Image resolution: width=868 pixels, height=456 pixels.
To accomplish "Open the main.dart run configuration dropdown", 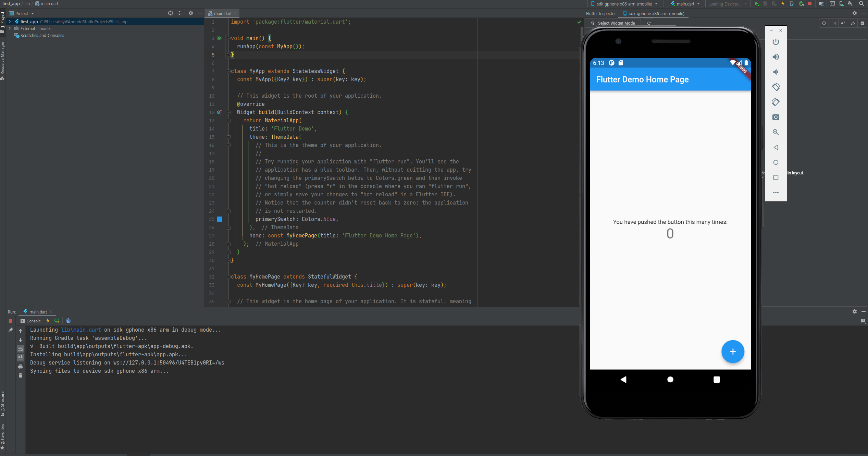I will (685, 4).
